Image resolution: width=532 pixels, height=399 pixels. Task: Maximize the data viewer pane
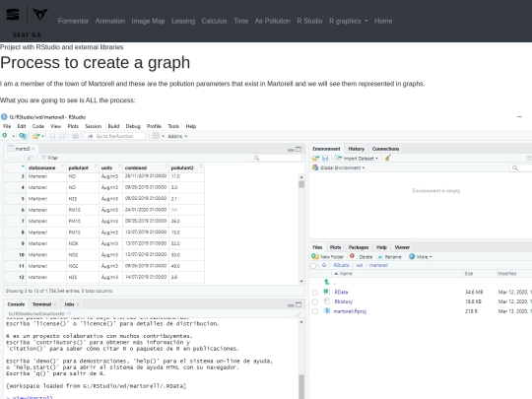[299, 150]
